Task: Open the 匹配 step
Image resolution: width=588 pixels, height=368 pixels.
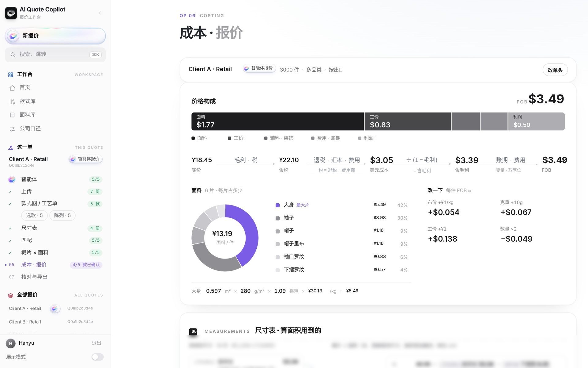Action: click(55, 240)
